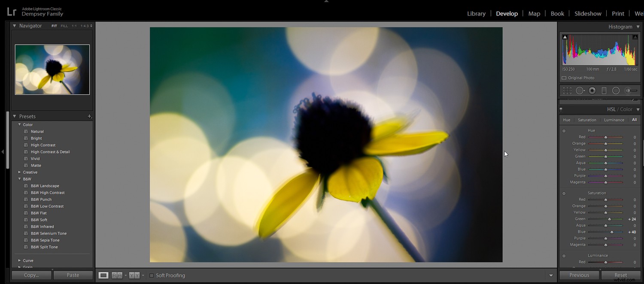Enable the Soft Proofing checkbox

[x=152, y=275]
